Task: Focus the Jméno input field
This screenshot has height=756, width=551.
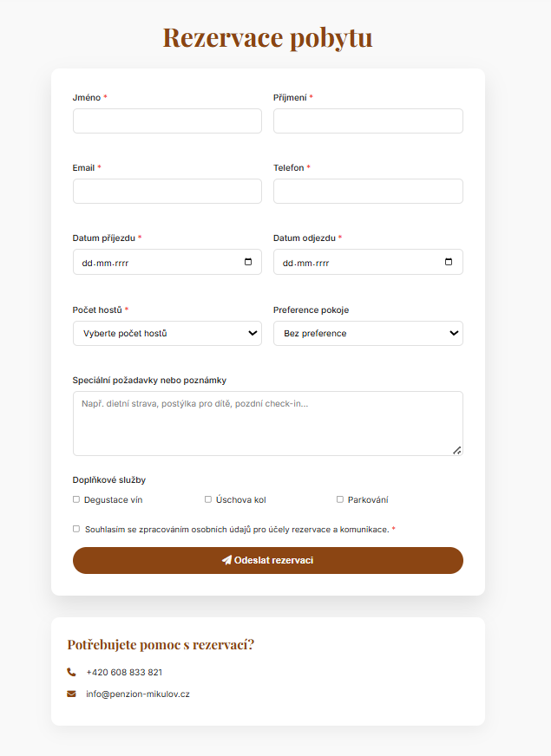Action: pyautogui.click(x=167, y=121)
